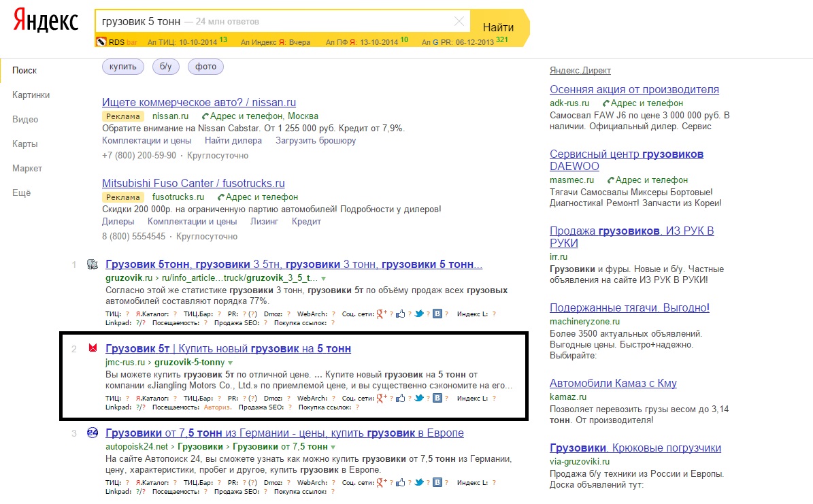
Task: Click VK icon in jmc-rus.ru result metrics
Action: 437,398
